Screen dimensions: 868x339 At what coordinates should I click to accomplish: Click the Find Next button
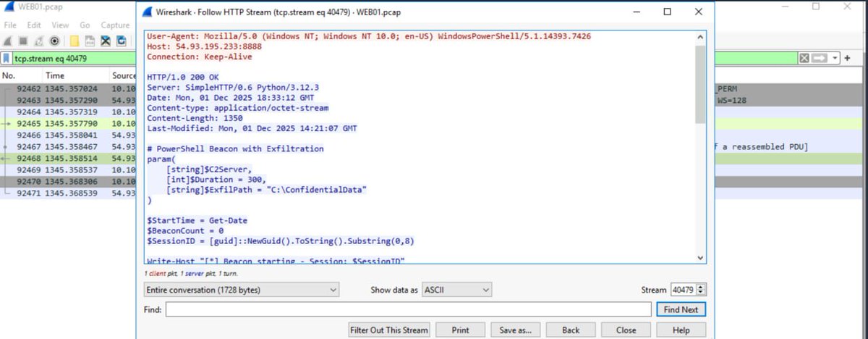click(681, 309)
